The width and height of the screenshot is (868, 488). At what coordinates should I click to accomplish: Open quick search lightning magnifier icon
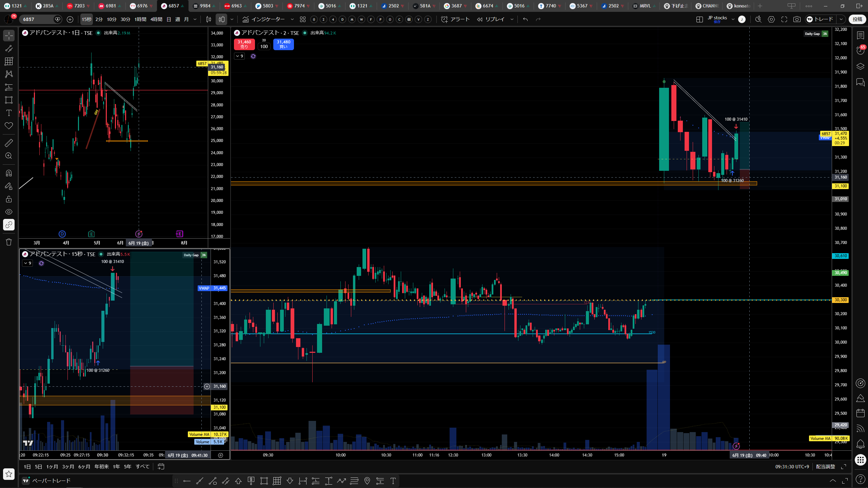[758, 19]
